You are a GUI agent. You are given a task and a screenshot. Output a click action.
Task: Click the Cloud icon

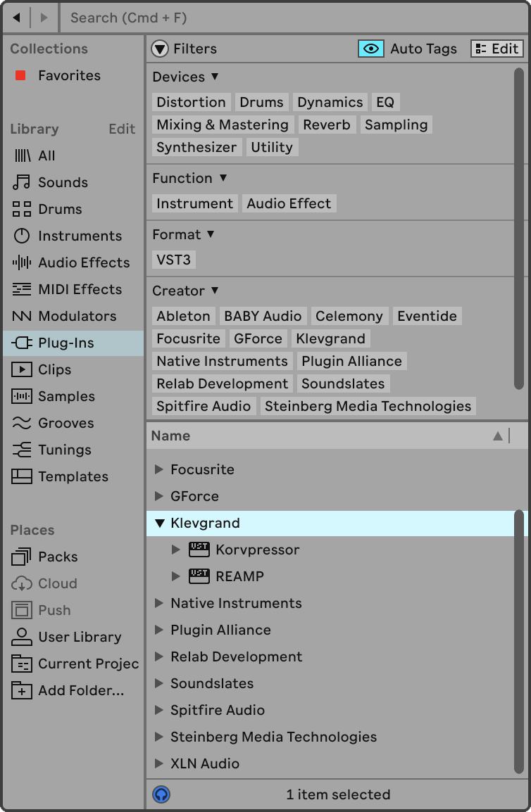pyautogui.click(x=22, y=584)
